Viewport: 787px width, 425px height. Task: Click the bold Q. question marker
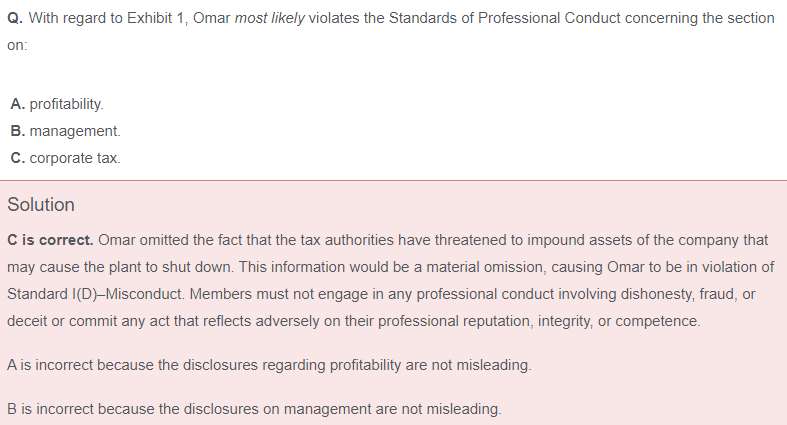tap(15, 18)
